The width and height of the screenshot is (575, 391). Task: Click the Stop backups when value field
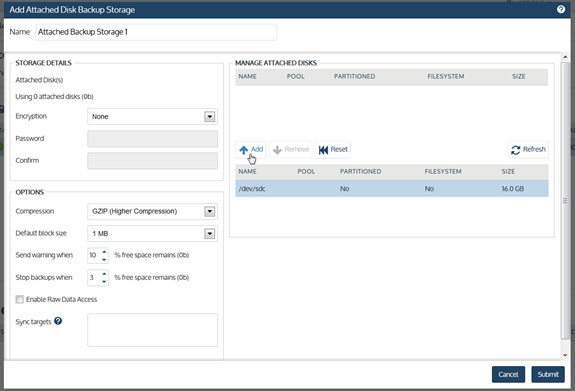click(94, 278)
